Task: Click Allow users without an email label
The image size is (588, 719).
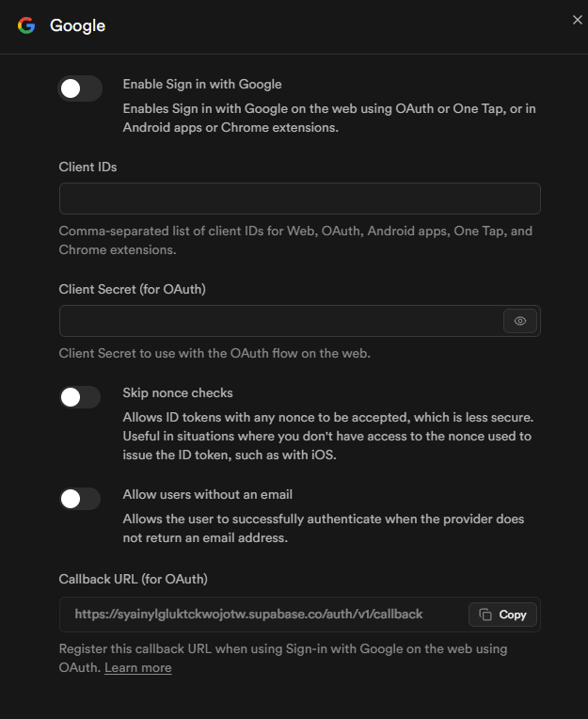Action: tap(208, 495)
